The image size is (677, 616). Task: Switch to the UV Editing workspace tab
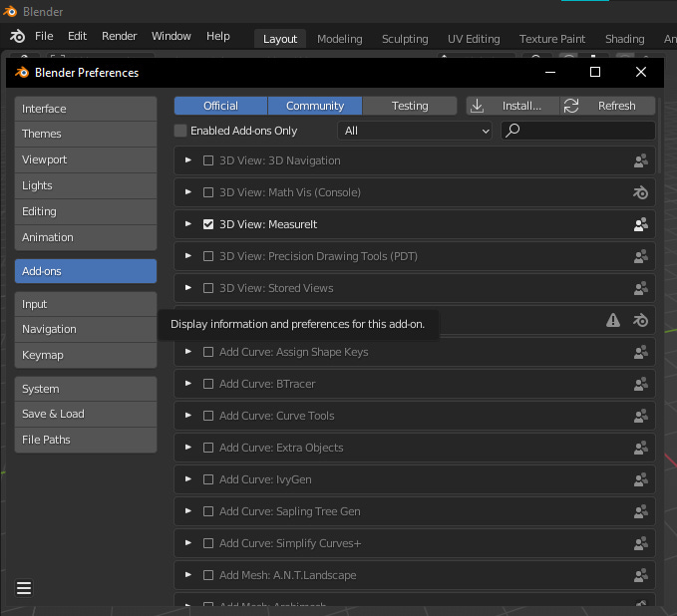coord(474,39)
